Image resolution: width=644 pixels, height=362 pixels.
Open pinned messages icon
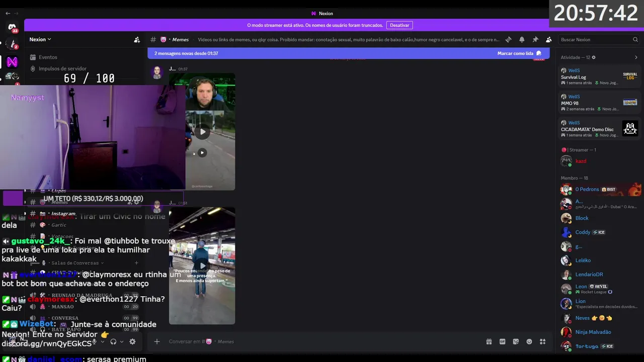pyautogui.click(x=535, y=40)
